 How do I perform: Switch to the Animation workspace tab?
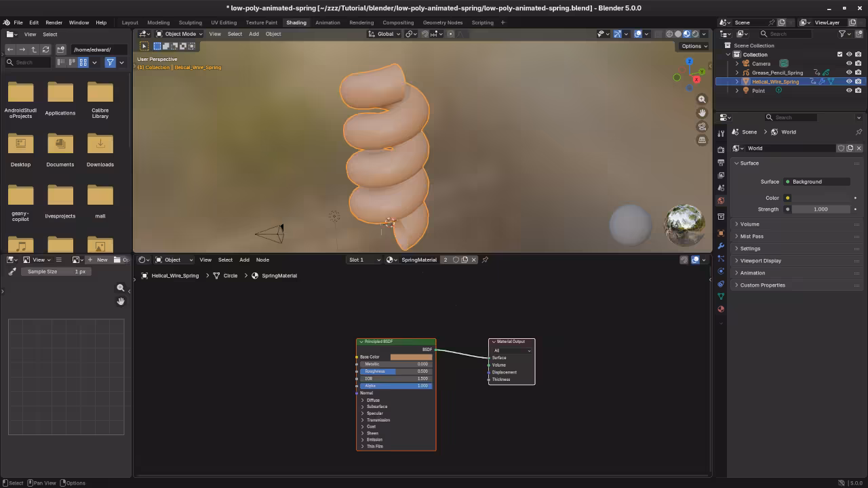coord(328,22)
